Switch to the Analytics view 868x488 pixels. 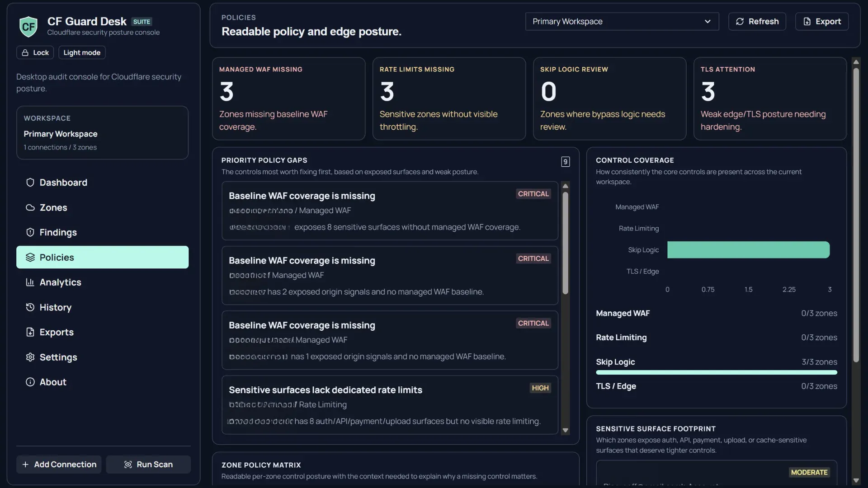pos(103,282)
